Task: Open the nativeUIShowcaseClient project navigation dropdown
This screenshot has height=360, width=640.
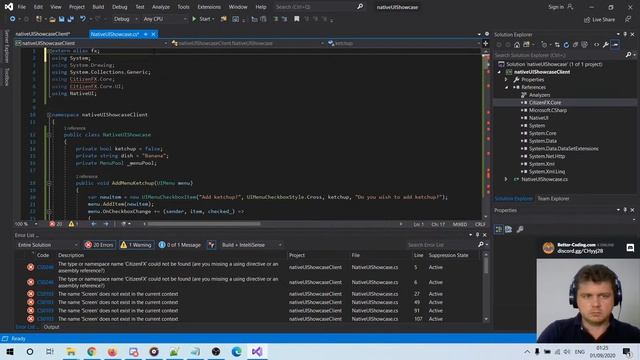Action: point(91,43)
